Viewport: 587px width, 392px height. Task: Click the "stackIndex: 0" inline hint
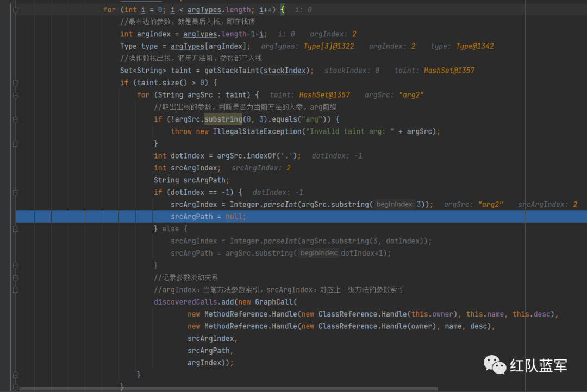[x=352, y=71]
